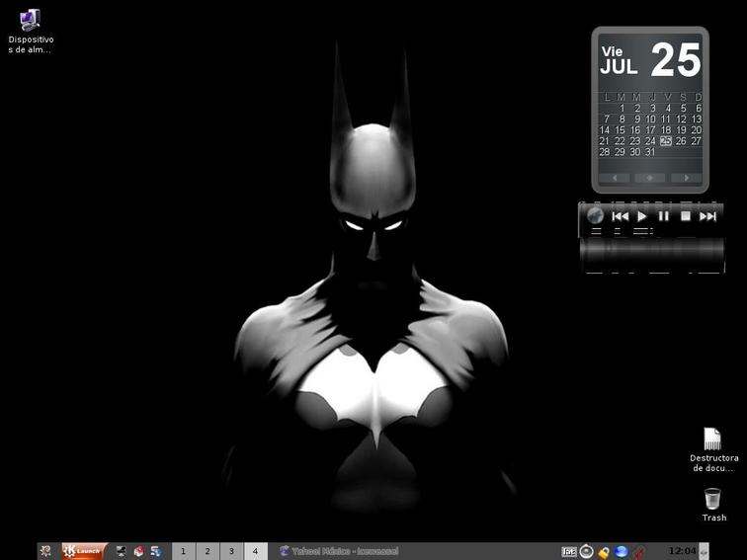Screen dimensions: 747x560
Task: Open the blue globe tray icon
Action: 622,551
